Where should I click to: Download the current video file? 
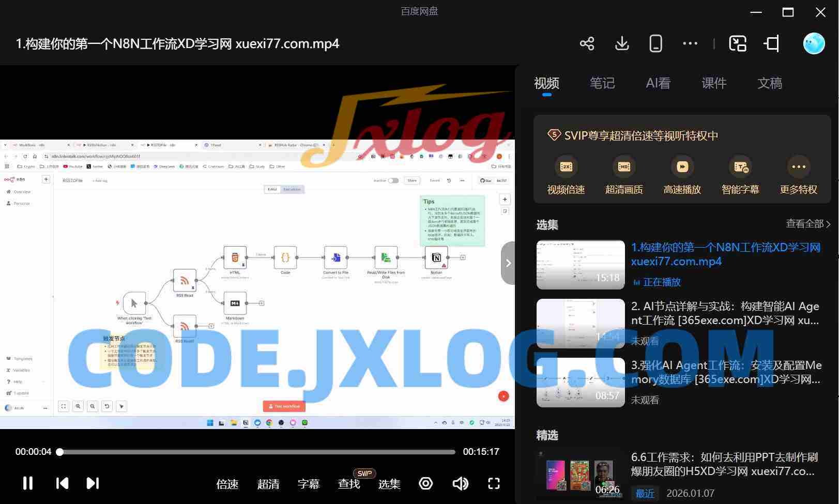(x=622, y=43)
